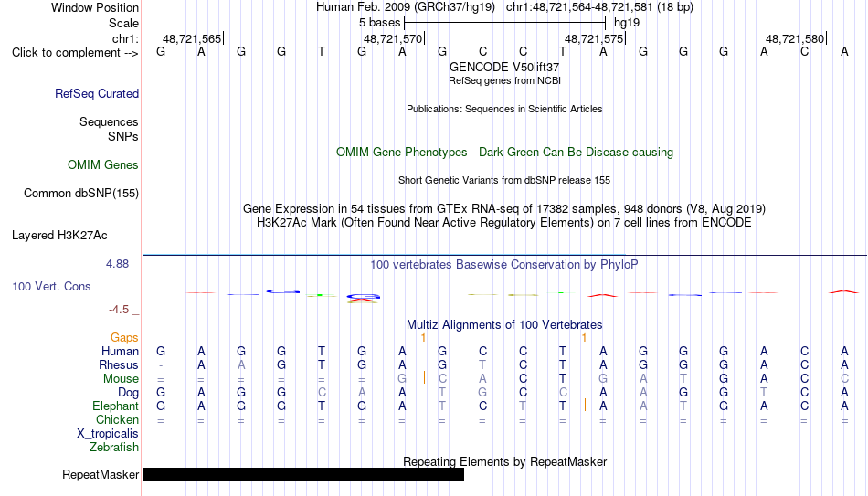Click the 48,721,565 coordinate marker
The height and width of the screenshot is (496, 868).
coord(192,38)
